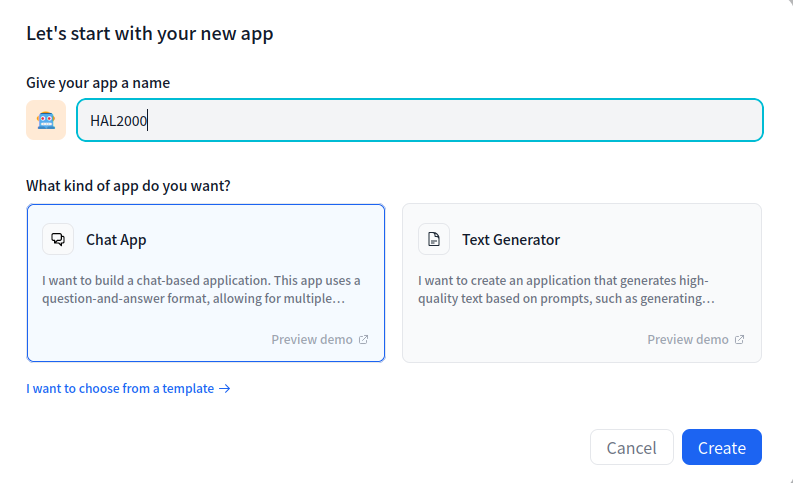Click the Text Generator description text
793x483 pixels.
click(566, 289)
